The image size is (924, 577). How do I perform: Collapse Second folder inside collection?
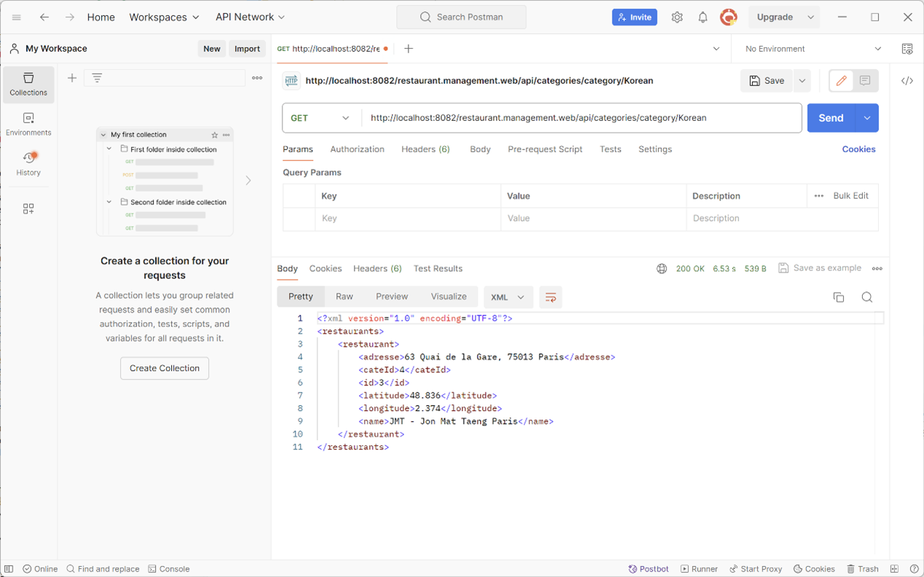pos(109,203)
